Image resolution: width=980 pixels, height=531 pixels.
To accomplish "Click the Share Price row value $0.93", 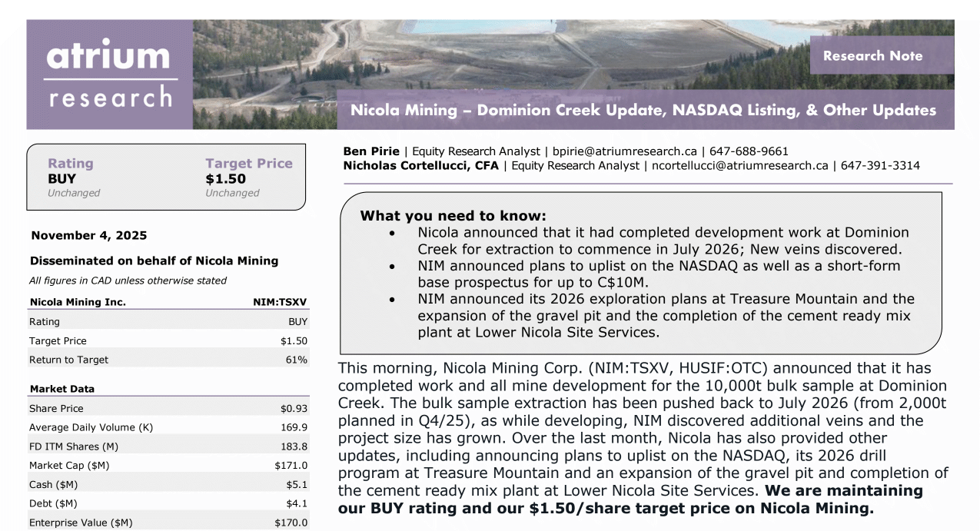I will pos(294,408).
